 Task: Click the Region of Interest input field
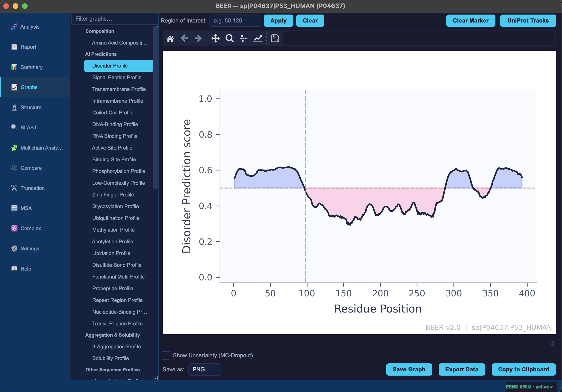point(235,21)
